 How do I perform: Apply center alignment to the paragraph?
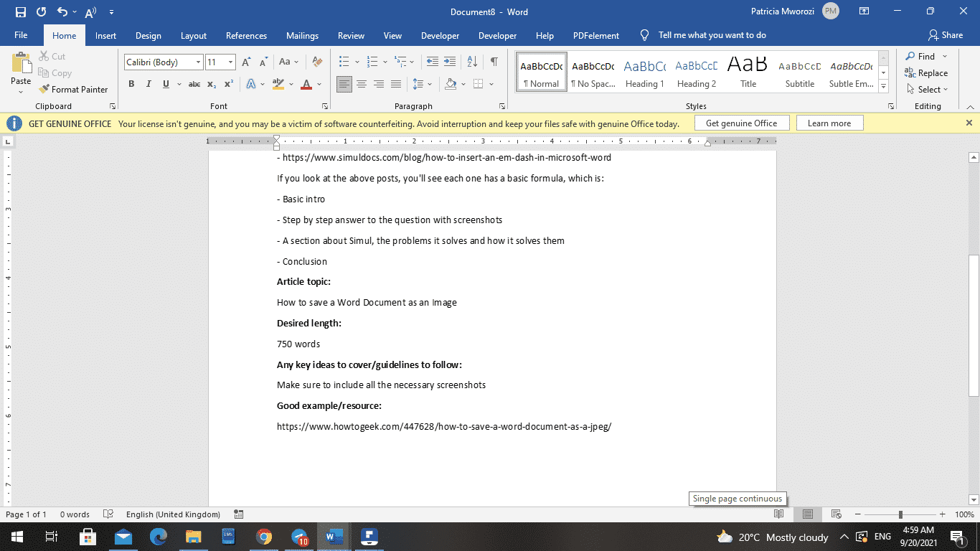tap(361, 84)
